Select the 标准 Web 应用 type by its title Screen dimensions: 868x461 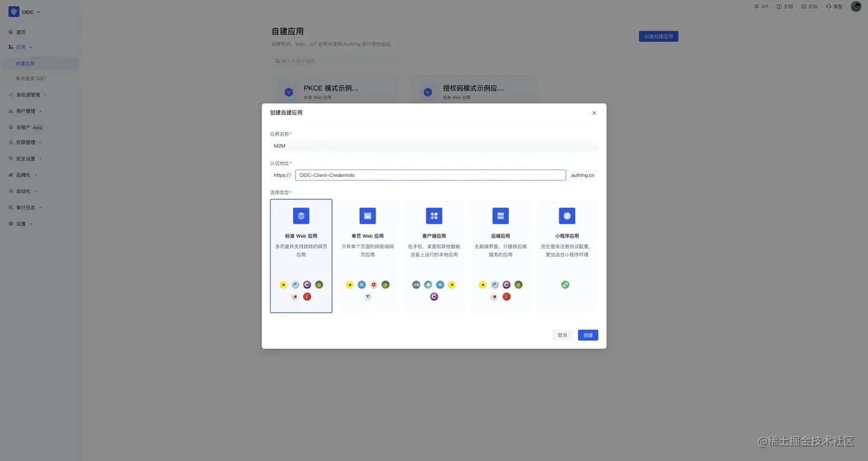pos(301,236)
